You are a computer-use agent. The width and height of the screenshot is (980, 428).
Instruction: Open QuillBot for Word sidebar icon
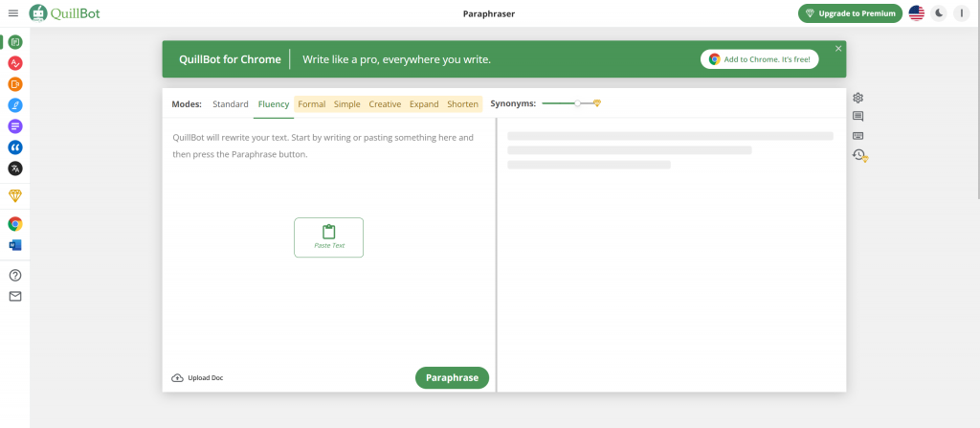point(15,245)
